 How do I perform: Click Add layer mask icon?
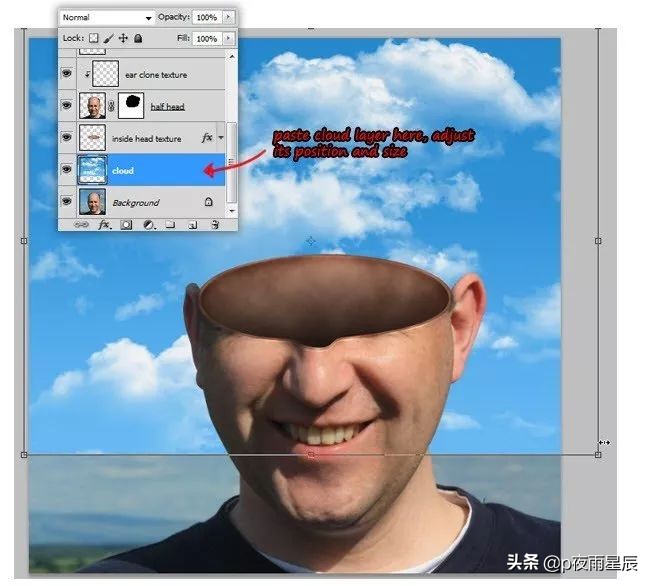click(x=126, y=225)
